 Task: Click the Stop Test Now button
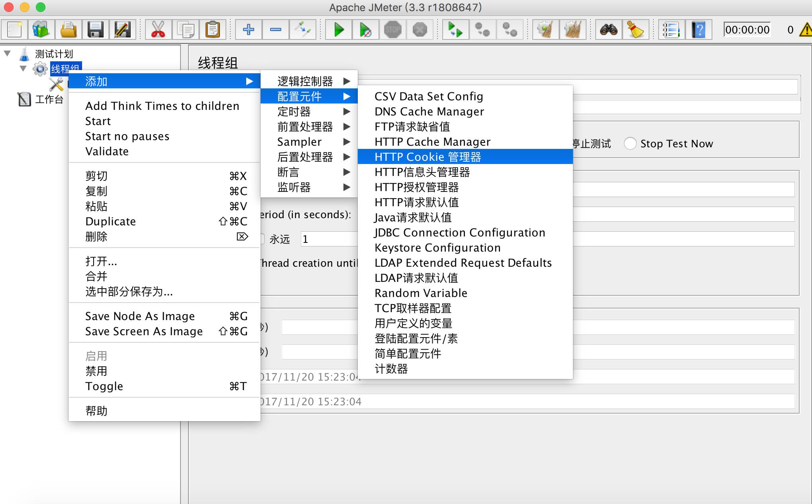click(x=631, y=144)
